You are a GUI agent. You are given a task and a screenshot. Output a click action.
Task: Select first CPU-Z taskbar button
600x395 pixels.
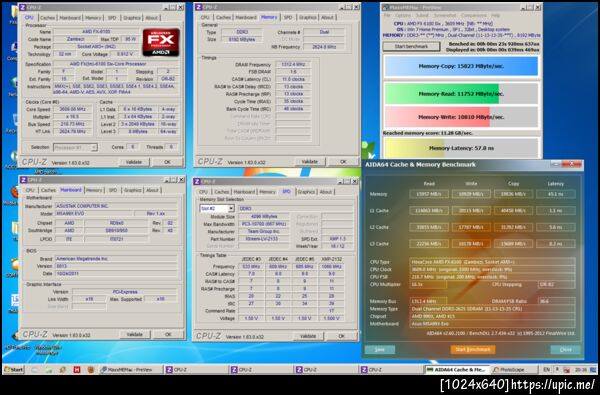tap(196, 370)
